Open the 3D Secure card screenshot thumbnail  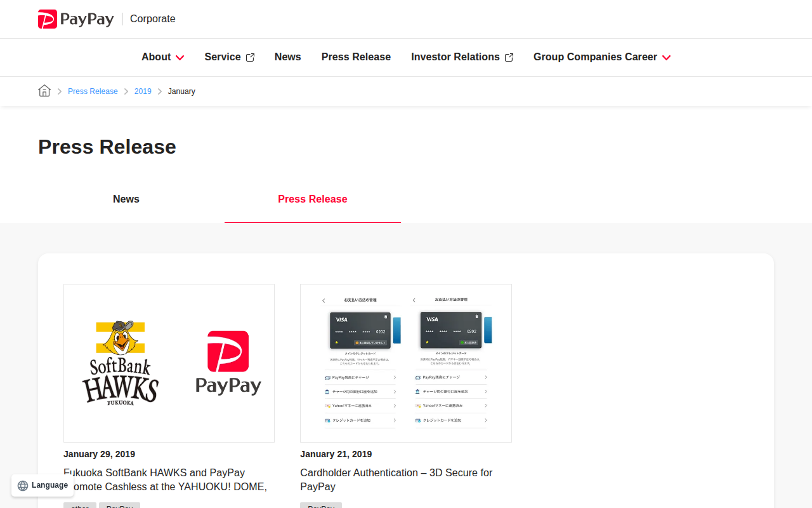coord(406,363)
